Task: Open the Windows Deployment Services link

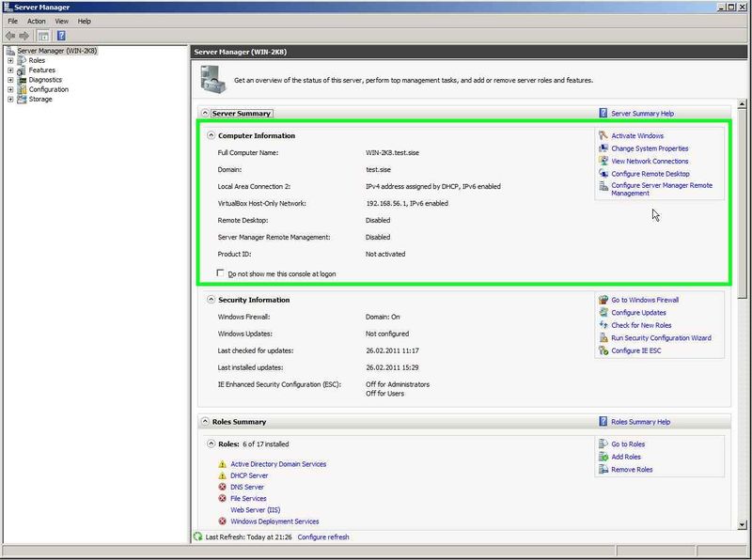Action: (x=274, y=521)
